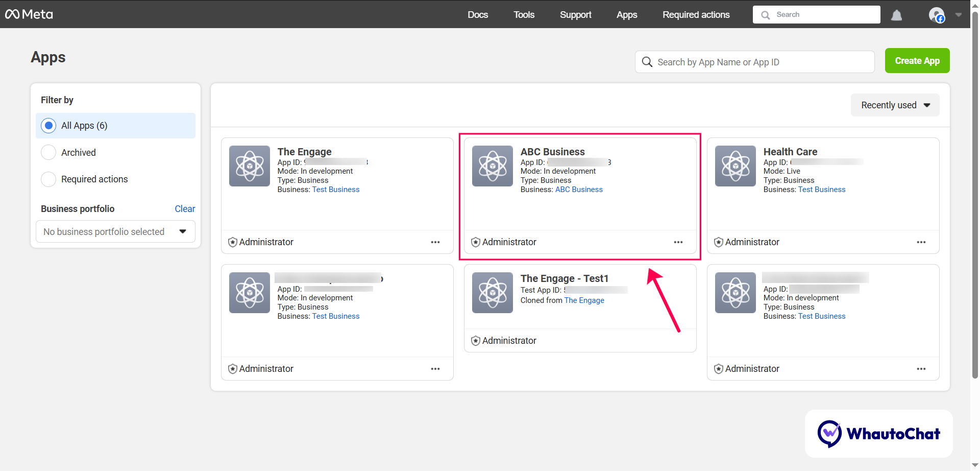The width and height of the screenshot is (980, 471).
Task: Open the business portfolio dropdown
Action: (x=115, y=231)
